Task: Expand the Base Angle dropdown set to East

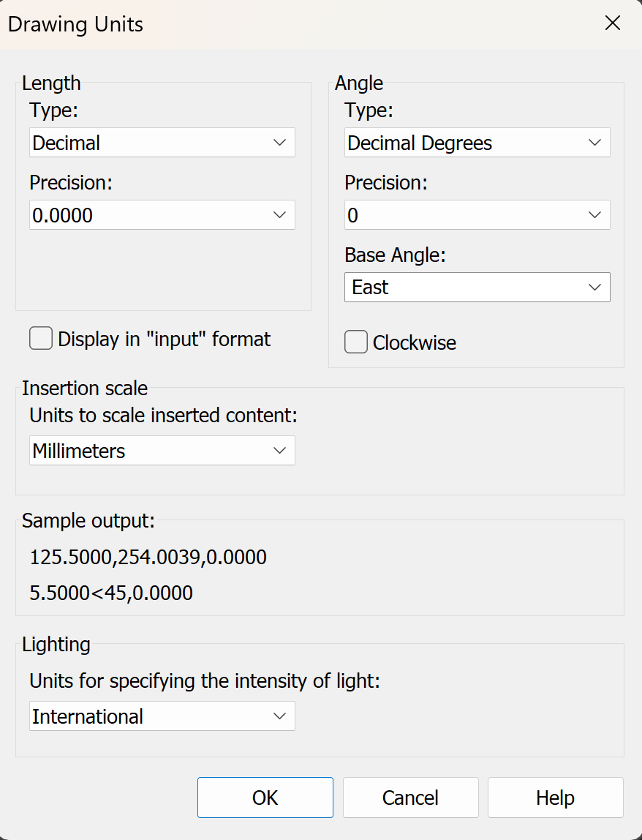Action: click(x=477, y=287)
